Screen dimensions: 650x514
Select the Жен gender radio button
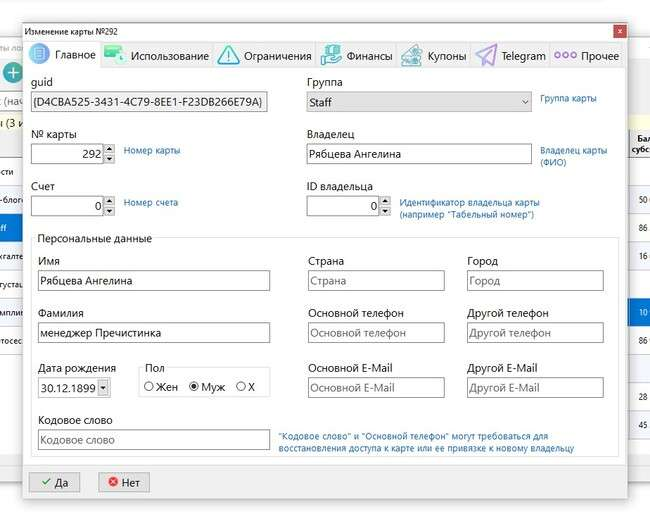pyautogui.click(x=149, y=387)
